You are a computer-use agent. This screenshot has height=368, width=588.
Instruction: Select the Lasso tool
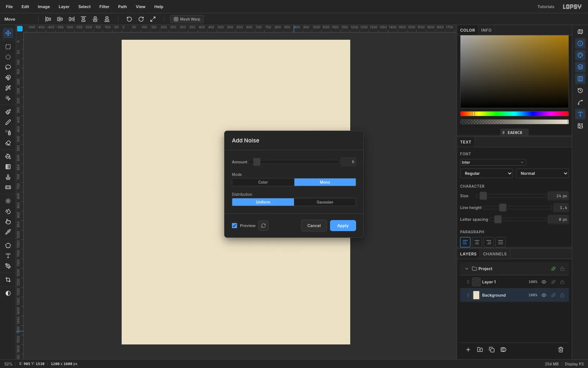click(8, 67)
